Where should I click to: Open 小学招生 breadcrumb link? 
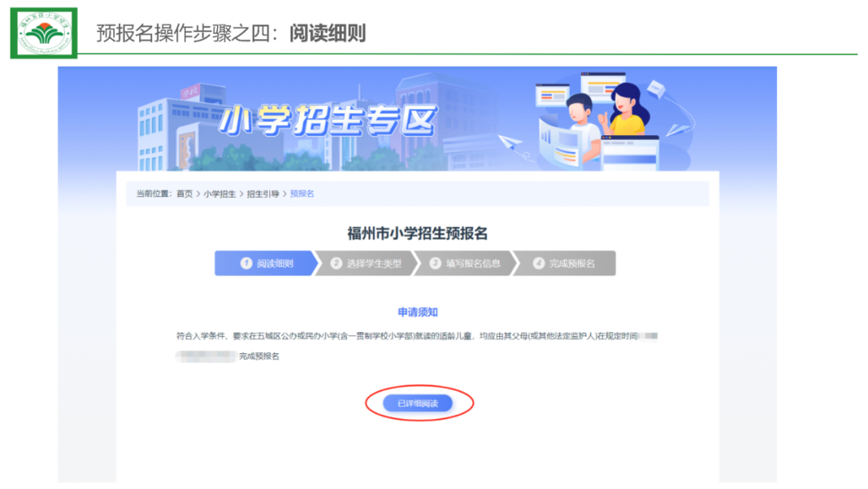click(x=219, y=194)
